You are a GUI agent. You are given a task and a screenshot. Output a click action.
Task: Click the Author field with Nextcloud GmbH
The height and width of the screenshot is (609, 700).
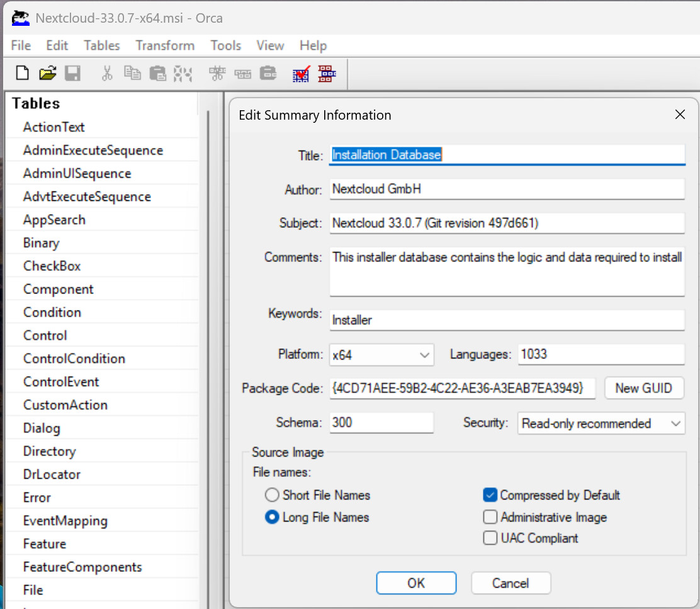coord(507,189)
